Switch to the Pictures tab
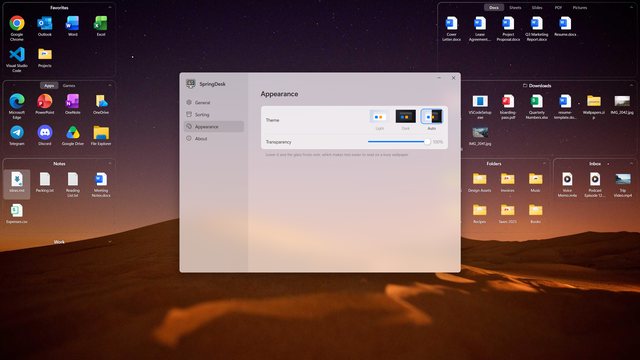The image size is (640, 360). click(x=580, y=8)
